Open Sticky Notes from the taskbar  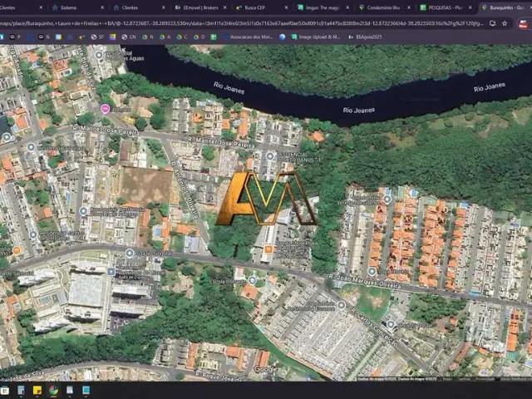tap(37, 391)
